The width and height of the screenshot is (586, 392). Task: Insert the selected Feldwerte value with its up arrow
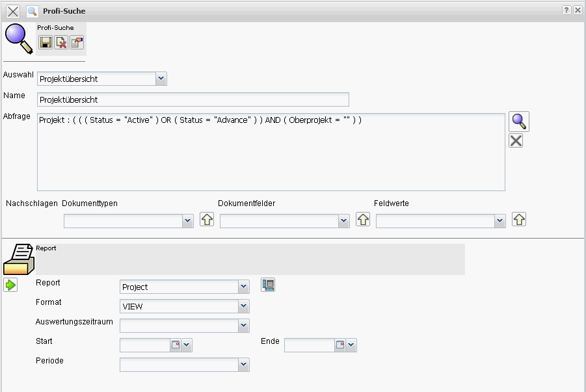(519, 220)
